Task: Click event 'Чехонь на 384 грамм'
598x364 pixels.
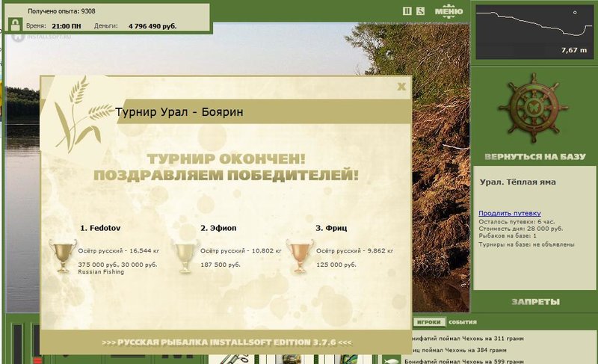Action: 459,350
